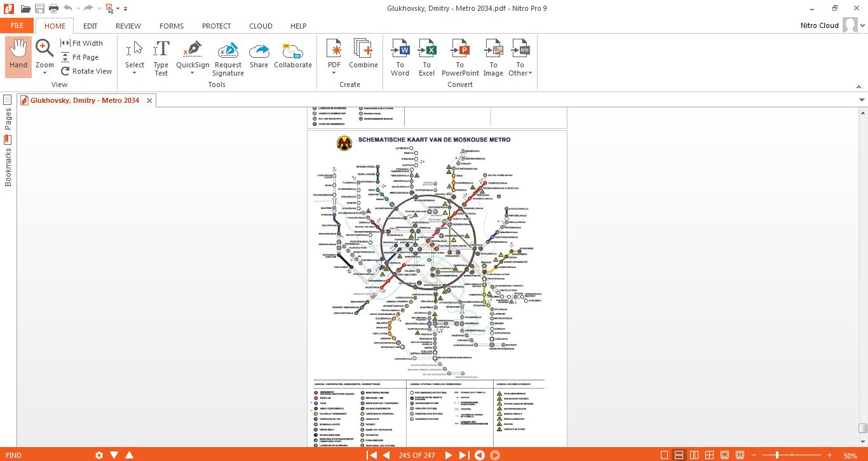Convert the PDF to Excel
868x461 pixels.
pyautogui.click(x=427, y=58)
